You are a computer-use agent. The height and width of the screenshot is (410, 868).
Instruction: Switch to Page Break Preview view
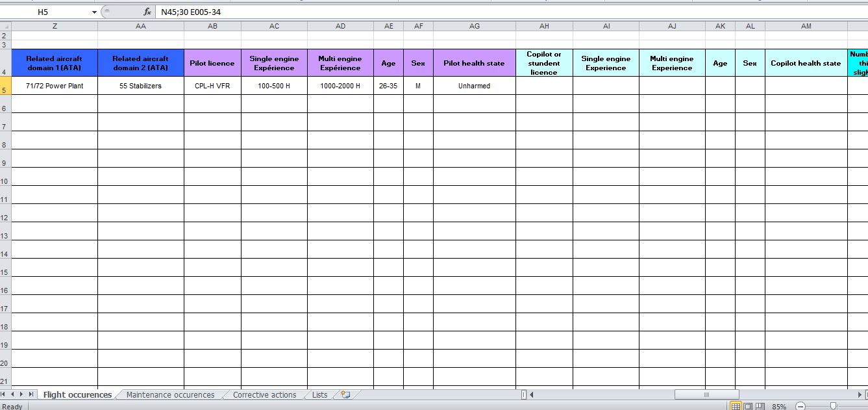(759, 406)
